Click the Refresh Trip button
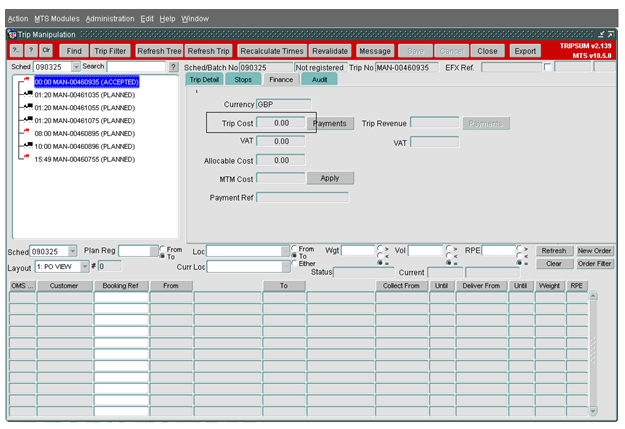 tap(208, 51)
